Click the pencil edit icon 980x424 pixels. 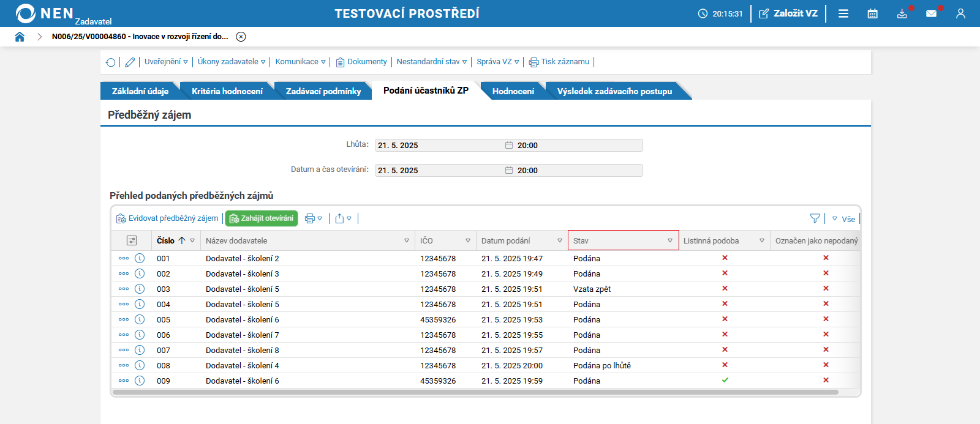(x=130, y=62)
